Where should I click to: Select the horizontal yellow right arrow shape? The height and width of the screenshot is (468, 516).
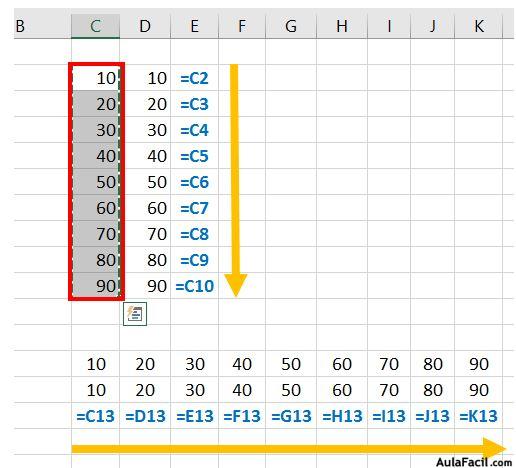(x=289, y=449)
